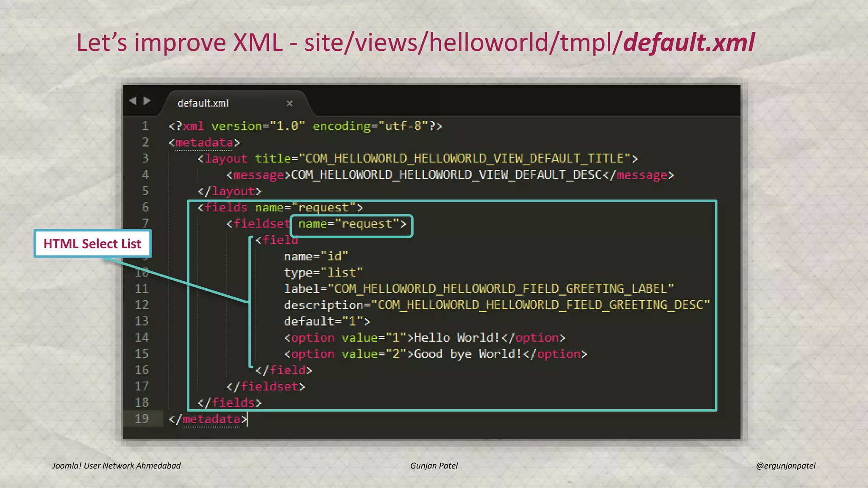Click line number 2 in the gutter
868x488 pixels.
click(145, 142)
